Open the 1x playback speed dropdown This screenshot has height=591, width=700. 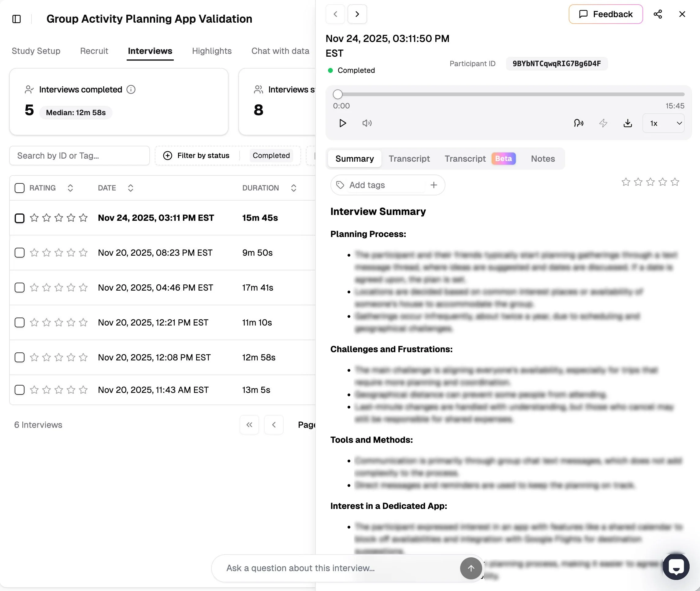coord(663,123)
